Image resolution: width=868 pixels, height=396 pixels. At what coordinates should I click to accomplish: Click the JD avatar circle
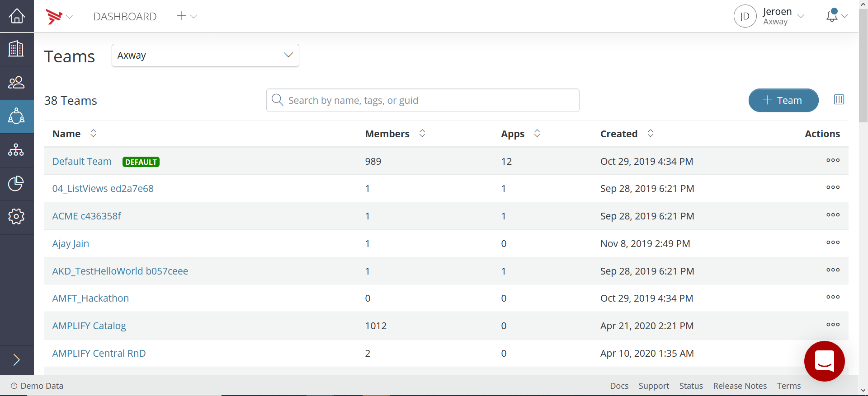(x=745, y=16)
